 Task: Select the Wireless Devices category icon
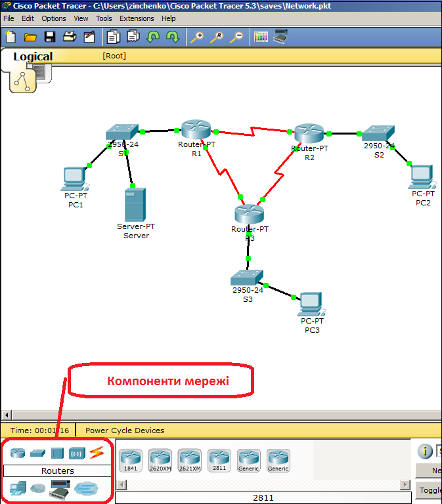point(77,453)
